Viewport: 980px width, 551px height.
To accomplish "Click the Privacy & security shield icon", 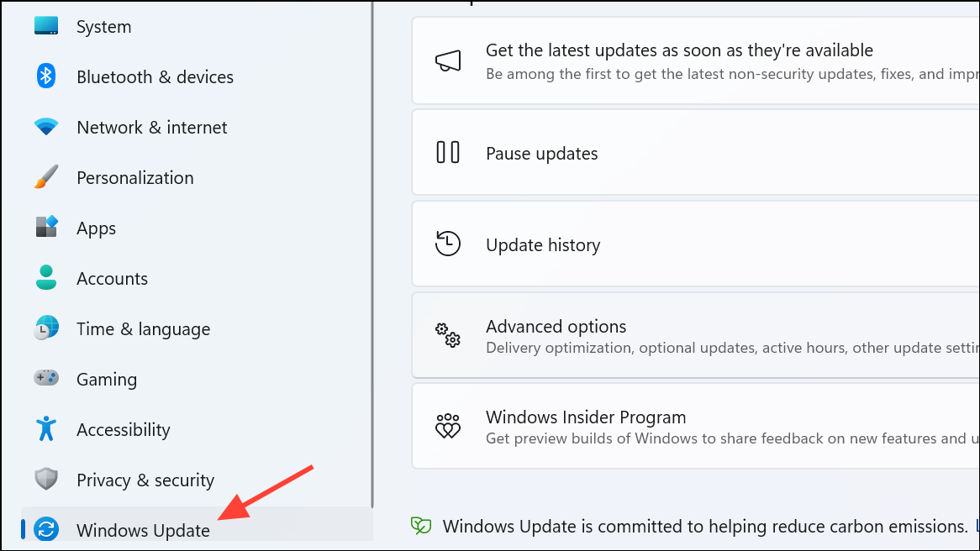I will (x=46, y=480).
